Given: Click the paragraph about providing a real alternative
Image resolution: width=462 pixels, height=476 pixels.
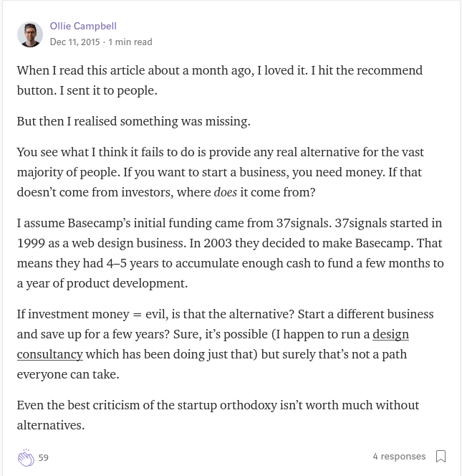Looking at the screenshot, I should pyautogui.click(x=220, y=172).
